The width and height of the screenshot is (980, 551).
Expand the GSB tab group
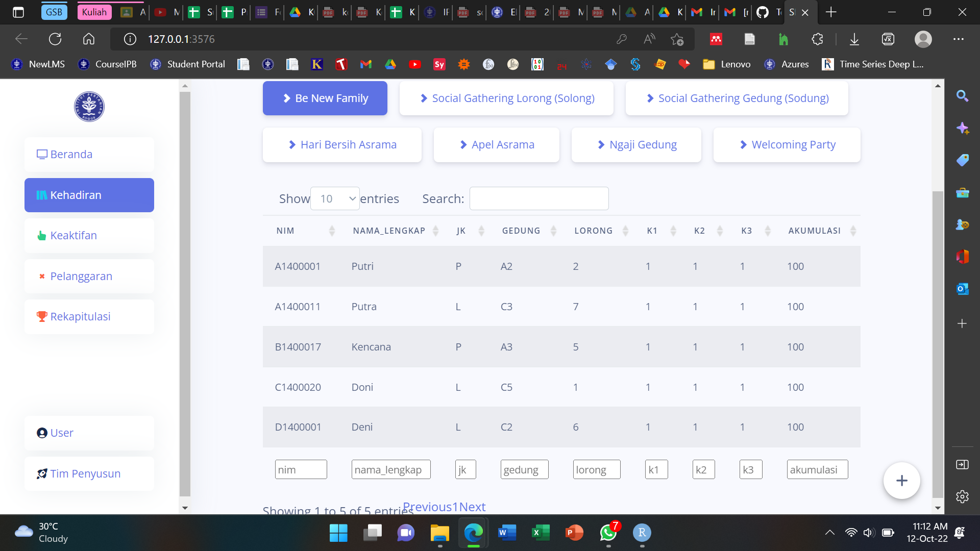coord(54,11)
